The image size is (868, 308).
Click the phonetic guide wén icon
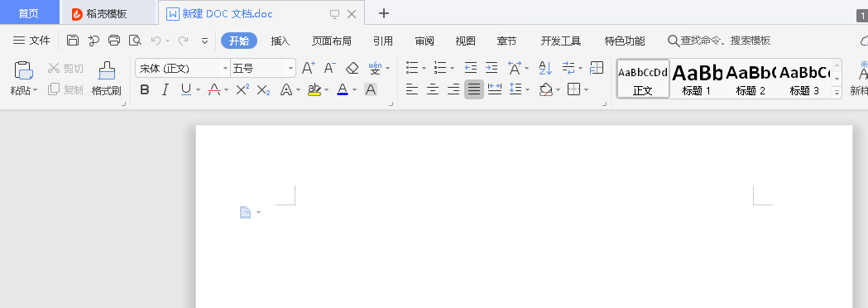376,68
